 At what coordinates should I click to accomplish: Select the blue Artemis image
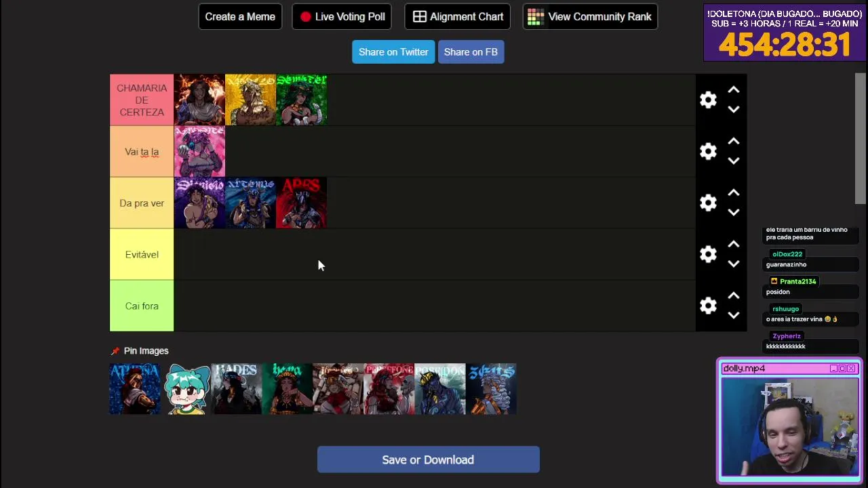point(250,203)
